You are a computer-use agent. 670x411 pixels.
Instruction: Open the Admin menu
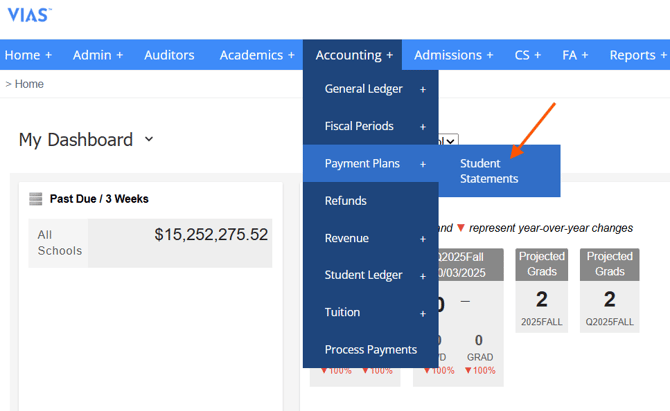coord(97,55)
